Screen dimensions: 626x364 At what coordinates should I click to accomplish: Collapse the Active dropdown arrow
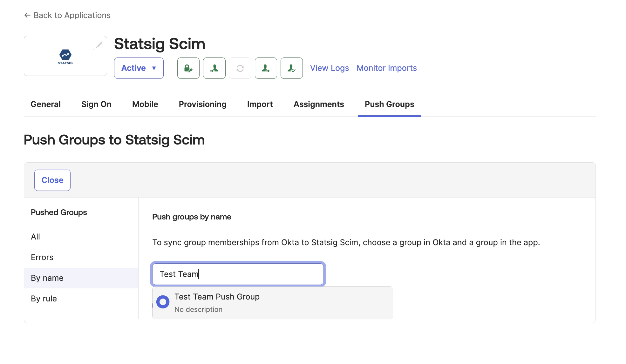coord(154,68)
